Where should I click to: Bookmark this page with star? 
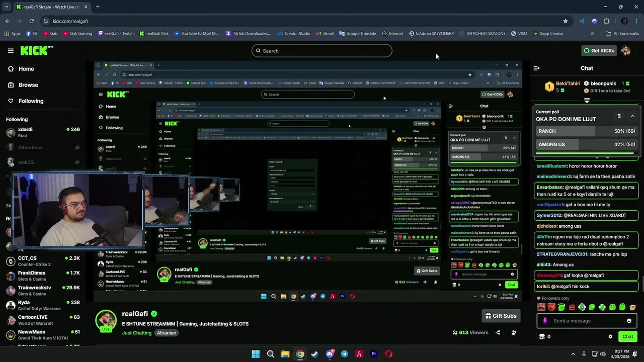pos(566,21)
